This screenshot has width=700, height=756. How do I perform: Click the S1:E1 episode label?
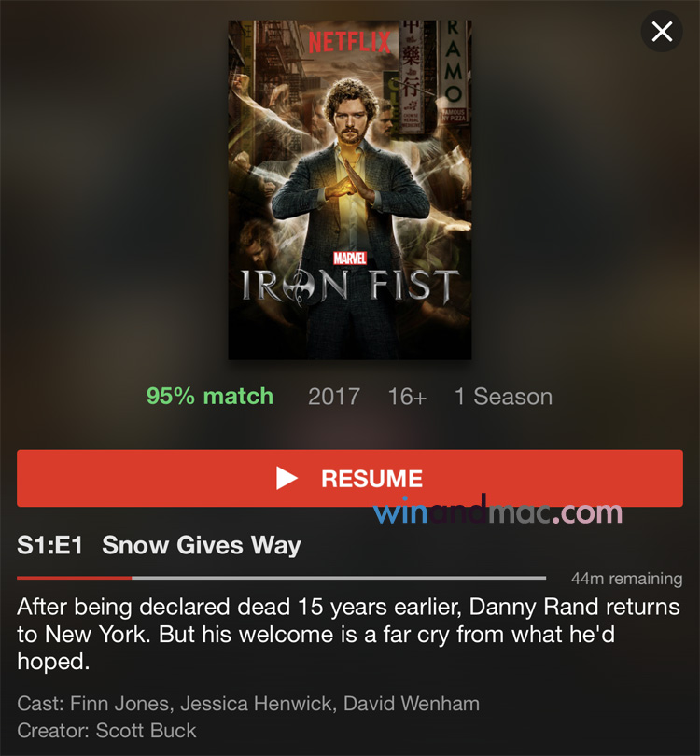pyautogui.click(x=49, y=546)
